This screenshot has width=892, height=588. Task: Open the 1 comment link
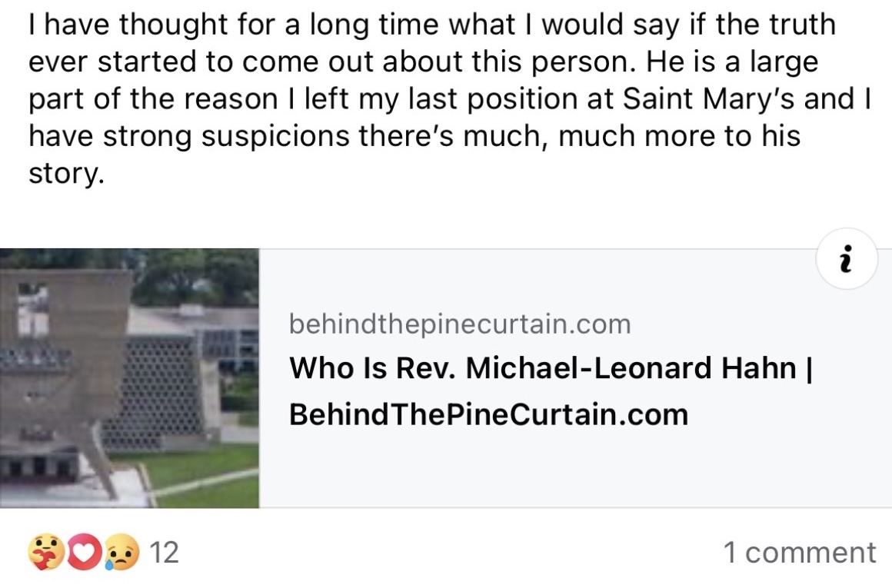click(x=799, y=552)
